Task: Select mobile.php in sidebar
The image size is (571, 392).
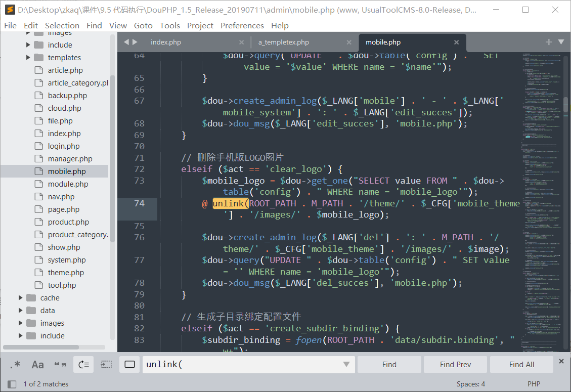Action: tap(67, 171)
